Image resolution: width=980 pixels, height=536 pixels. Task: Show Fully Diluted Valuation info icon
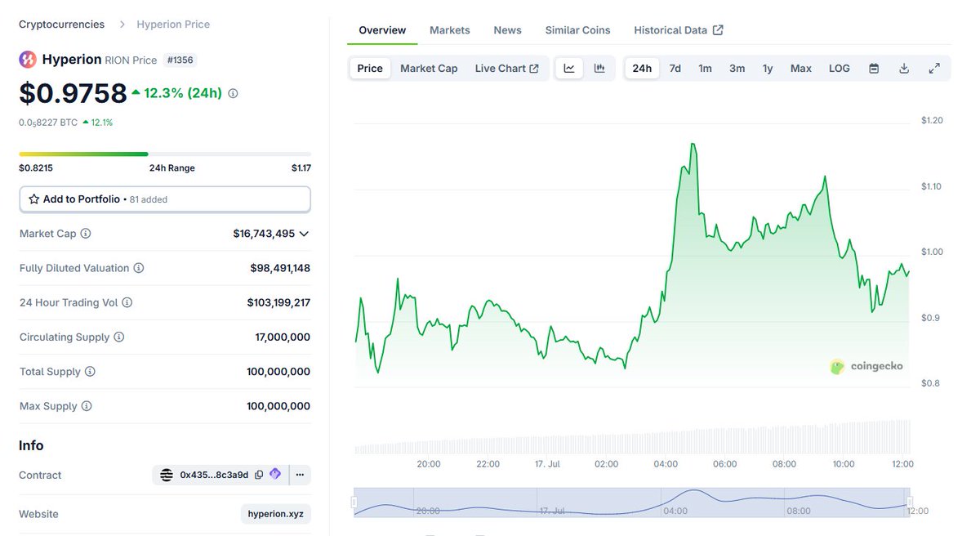(x=139, y=268)
